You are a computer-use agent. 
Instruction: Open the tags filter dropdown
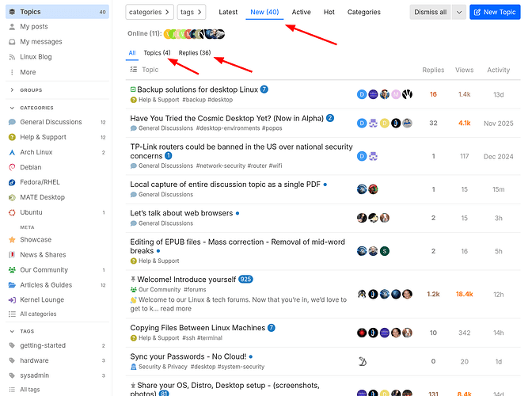(x=192, y=12)
